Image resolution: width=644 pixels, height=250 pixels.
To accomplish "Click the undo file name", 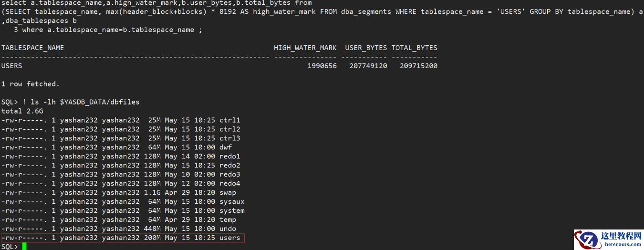I will 228,229.
